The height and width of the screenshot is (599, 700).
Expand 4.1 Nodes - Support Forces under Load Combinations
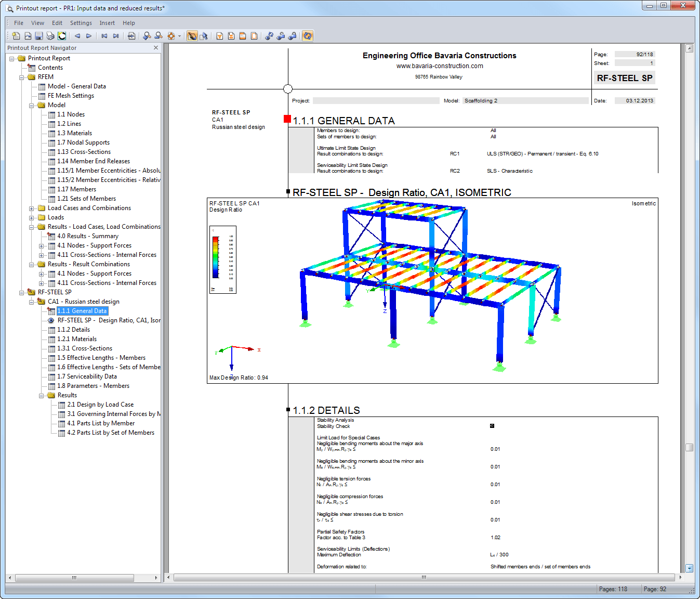pyautogui.click(x=42, y=246)
